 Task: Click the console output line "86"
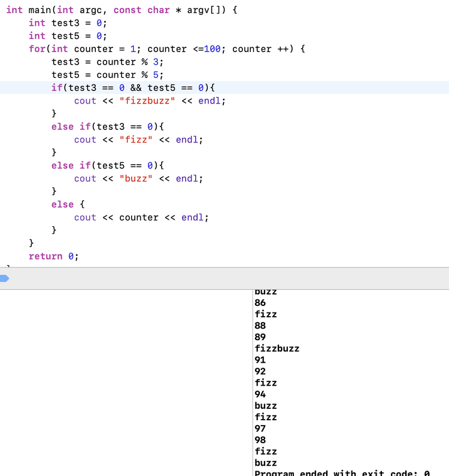coord(260,303)
